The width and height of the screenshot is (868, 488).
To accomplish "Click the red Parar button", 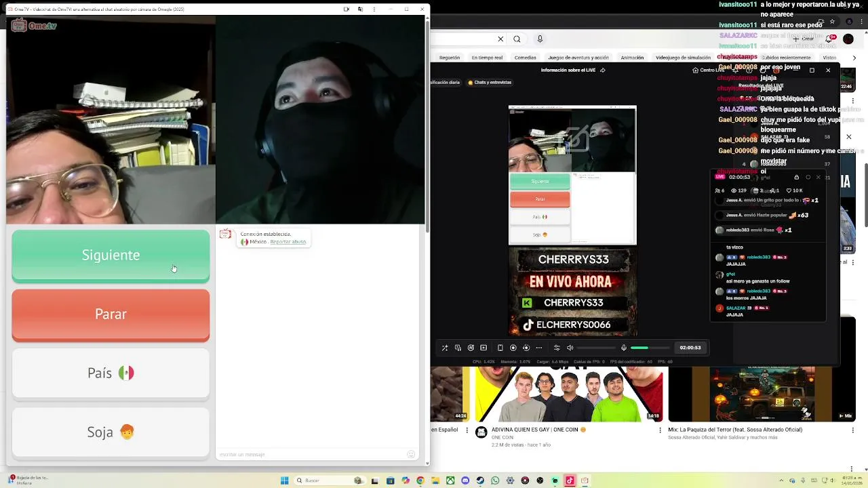I will pyautogui.click(x=111, y=314).
